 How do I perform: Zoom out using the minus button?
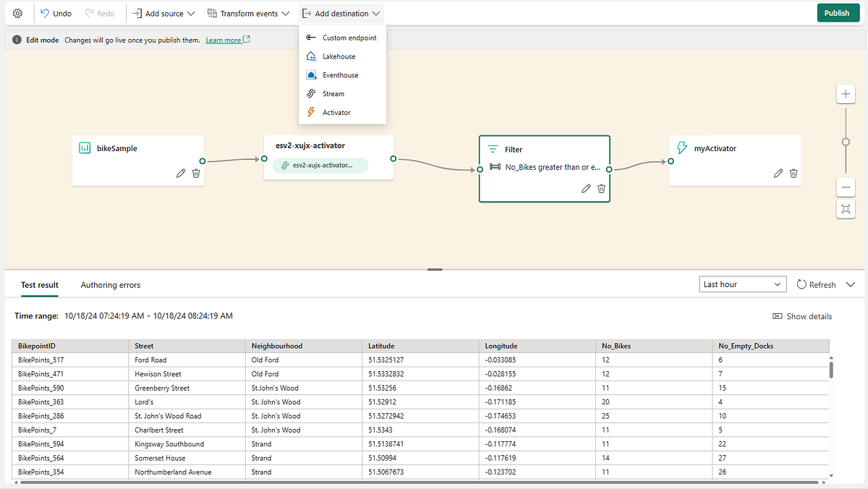coord(846,187)
